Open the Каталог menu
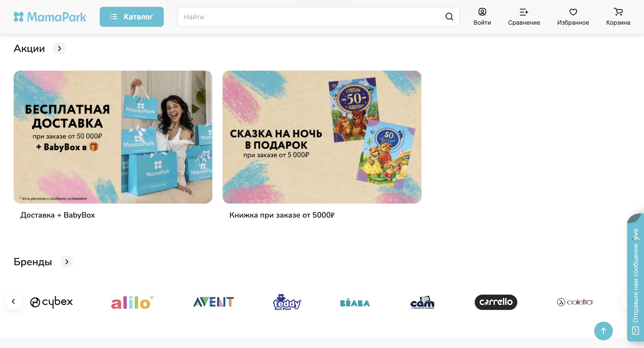 131,17
